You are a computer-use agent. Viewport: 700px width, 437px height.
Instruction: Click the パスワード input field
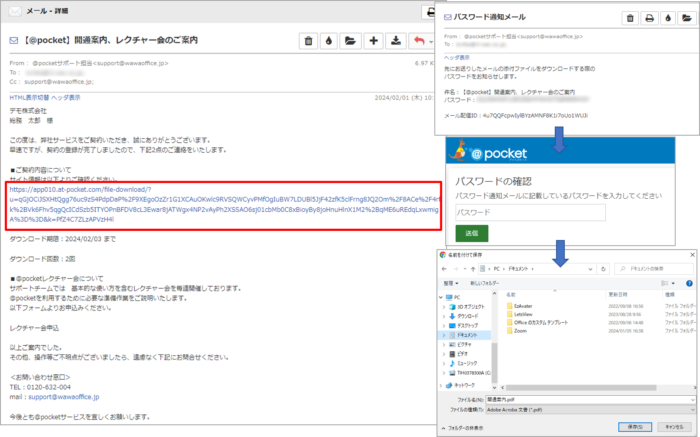[530, 212]
